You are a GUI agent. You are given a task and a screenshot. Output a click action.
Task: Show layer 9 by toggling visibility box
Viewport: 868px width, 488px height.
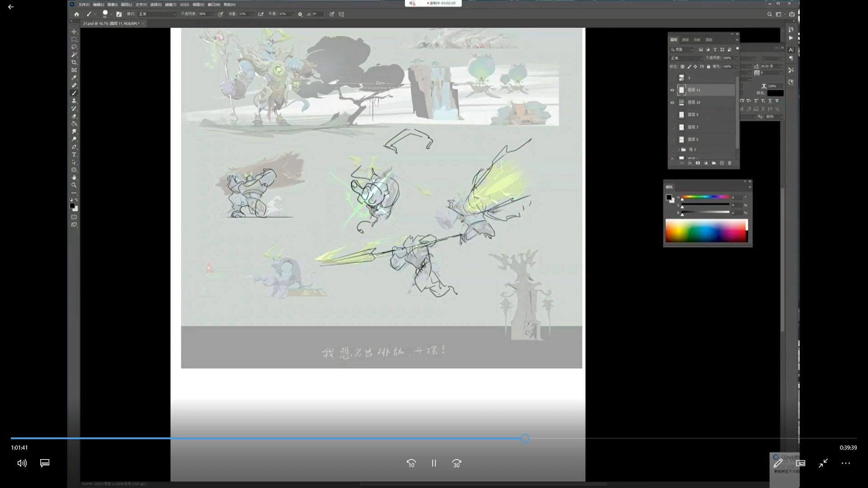(x=672, y=115)
